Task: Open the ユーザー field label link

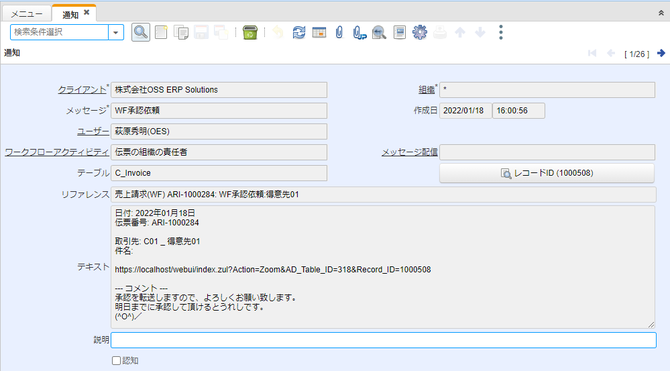Action: point(93,132)
